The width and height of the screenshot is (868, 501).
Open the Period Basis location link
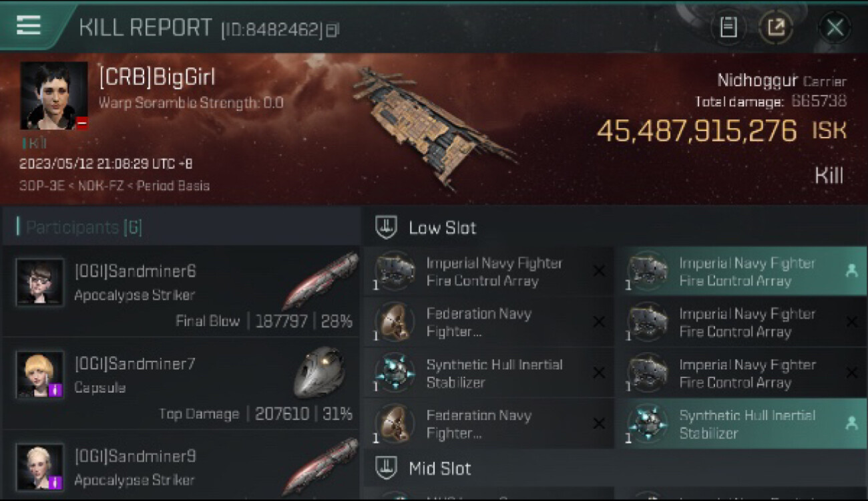tap(173, 186)
